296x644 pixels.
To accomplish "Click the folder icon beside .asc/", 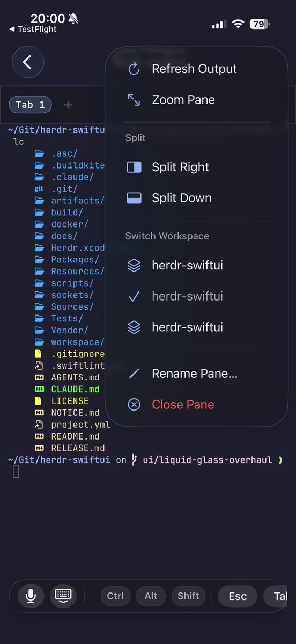I will pos(39,153).
